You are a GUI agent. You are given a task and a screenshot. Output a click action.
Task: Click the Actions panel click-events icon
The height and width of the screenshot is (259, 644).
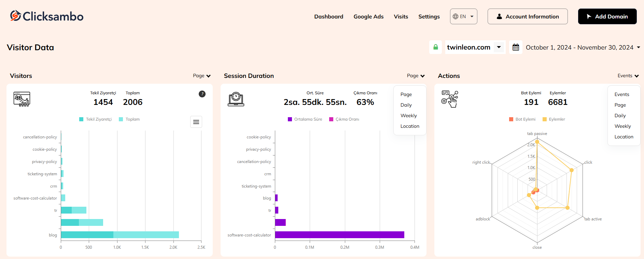(x=450, y=99)
